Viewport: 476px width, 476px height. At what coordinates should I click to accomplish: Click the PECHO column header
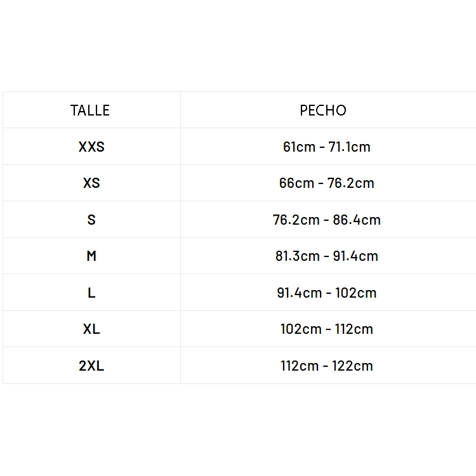(x=323, y=110)
